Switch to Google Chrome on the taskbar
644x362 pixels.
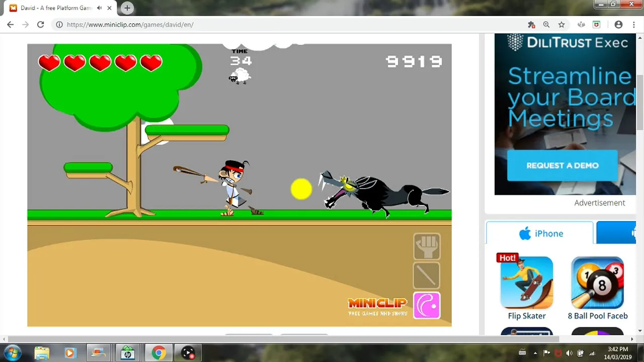(x=158, y=353)
